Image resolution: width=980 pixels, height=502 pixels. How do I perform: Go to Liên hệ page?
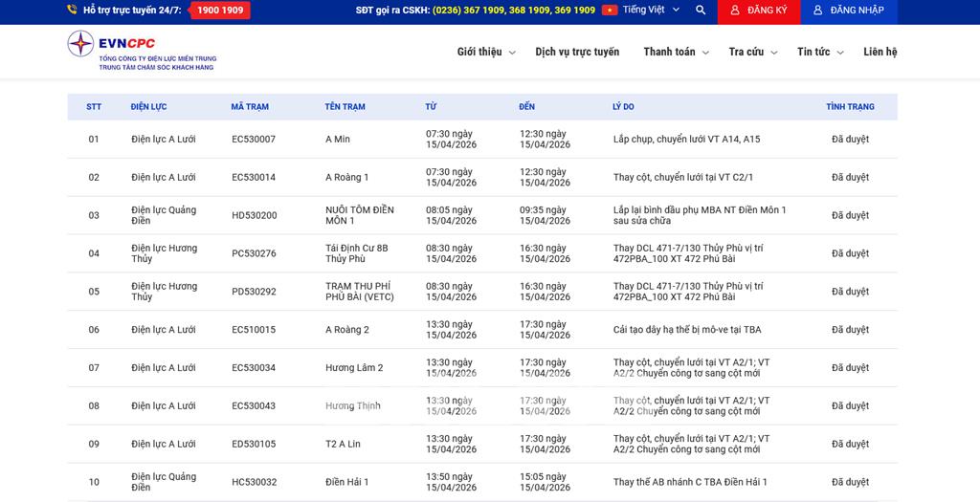pyautogui.click(x=880, y=53)
